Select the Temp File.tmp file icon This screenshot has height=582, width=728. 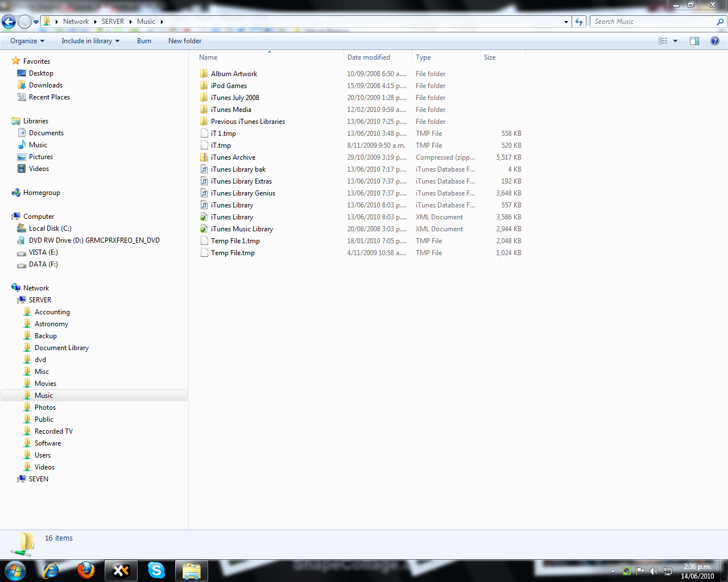[204, 253]
